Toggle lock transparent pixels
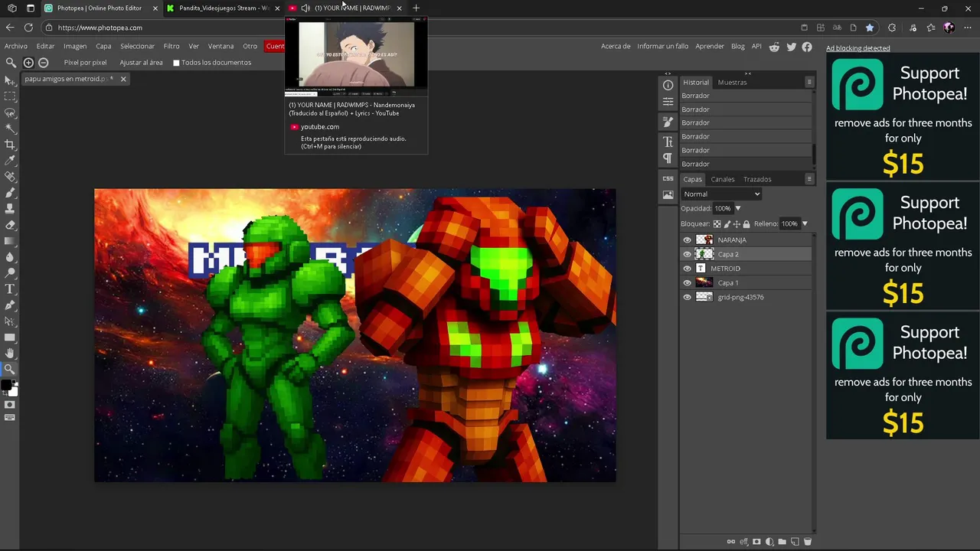 [717, 224]
